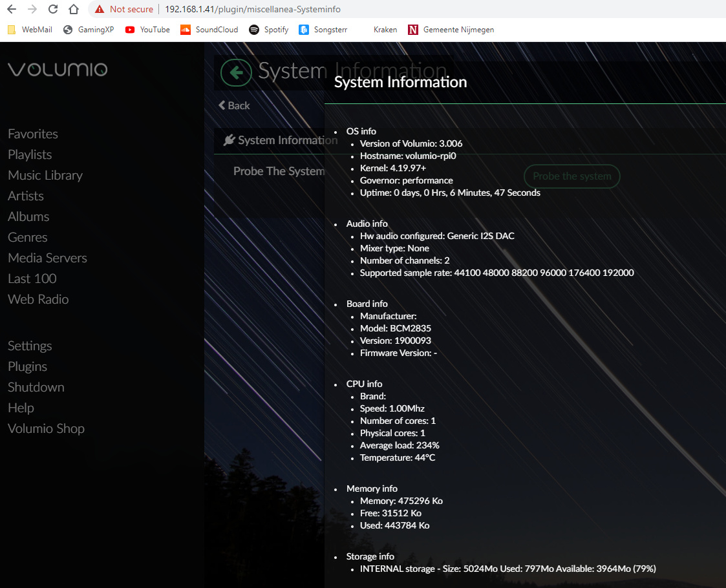Click the browser reload icon
Image resolution: width=726 pixels, height=588 pixels.
(x=53, y=9)
